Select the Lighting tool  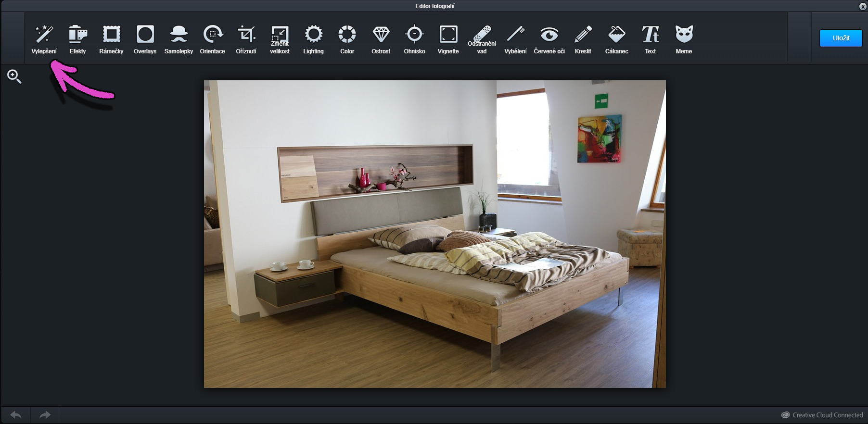point(313,39)
